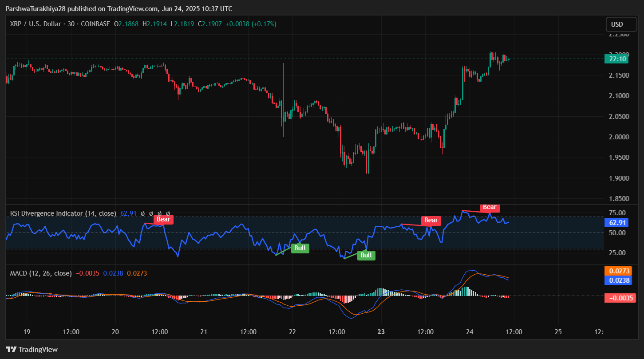Click date 25 on the time axis

pyautogui.click(x=558, y=331)
